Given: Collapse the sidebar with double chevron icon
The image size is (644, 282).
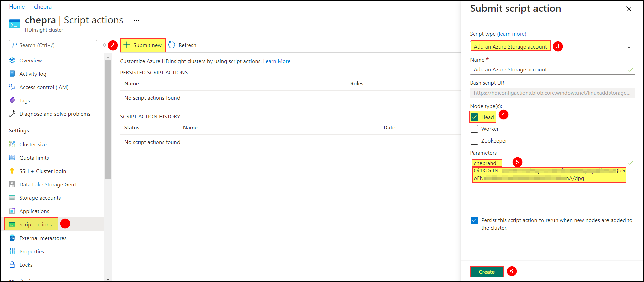Looking at the screenshot, I should pos(105,45).
